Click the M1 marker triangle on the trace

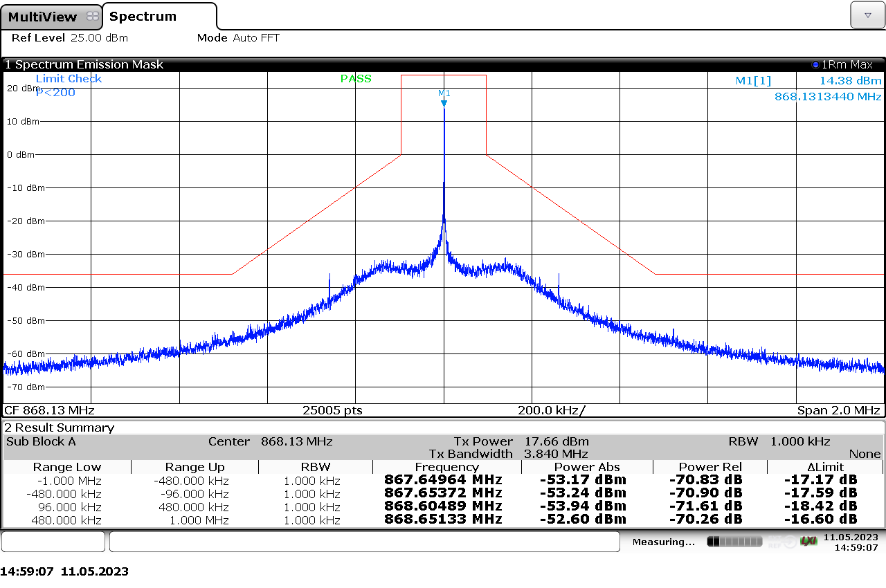point(444,104)
